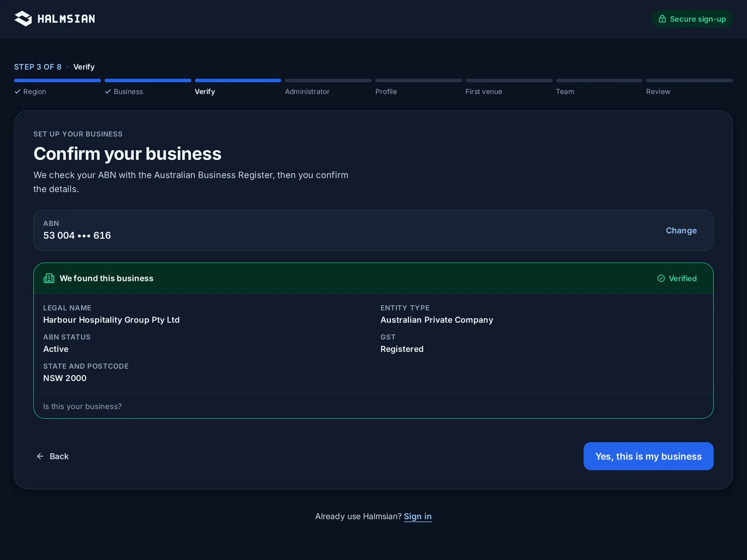Select the Profile step label
The width and height of the screenshot is (747, 560).
386,91
